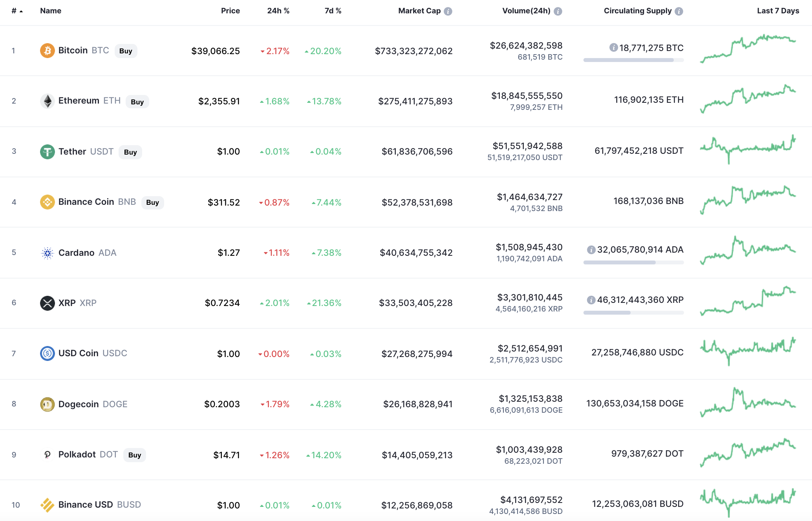This screenshot has height=521, width=812.
Task: Click the Buy button next to Polkadot
Action: point(135,455)
